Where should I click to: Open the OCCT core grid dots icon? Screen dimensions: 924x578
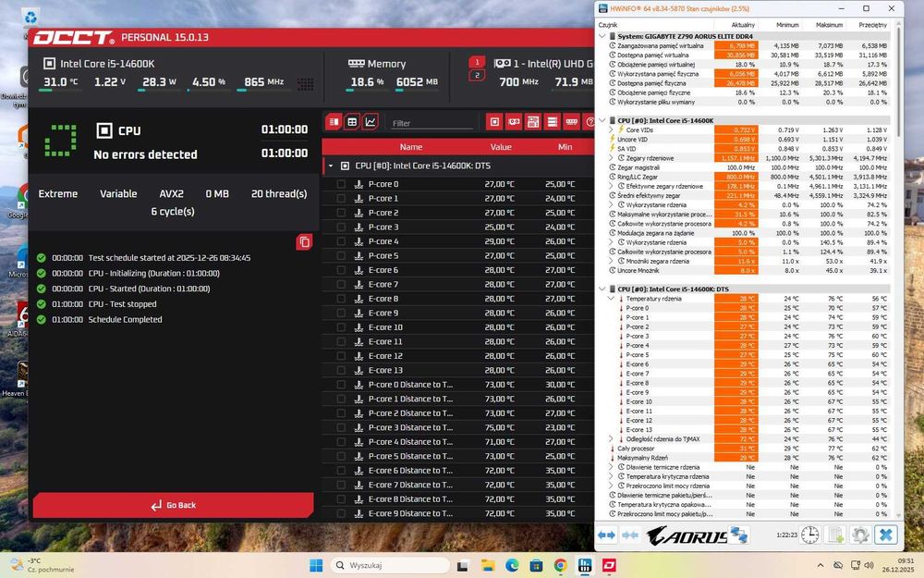point(305,84)
